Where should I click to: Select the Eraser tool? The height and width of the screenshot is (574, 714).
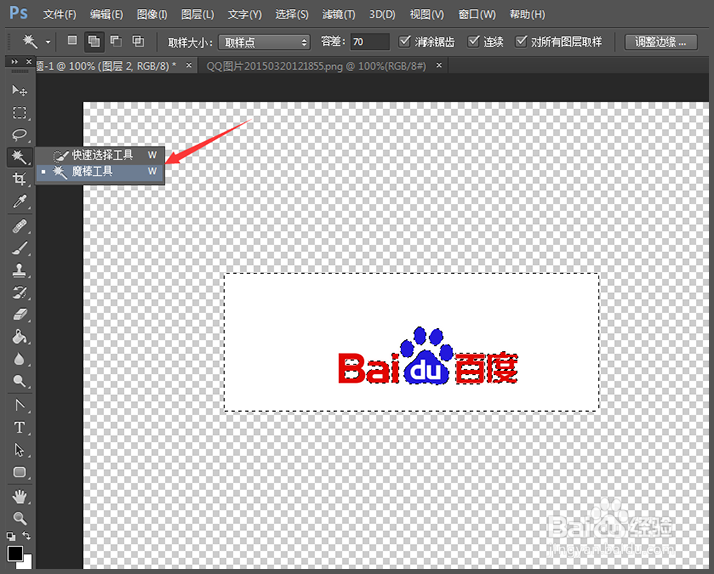pyautogui.click(x=19, y=315)
